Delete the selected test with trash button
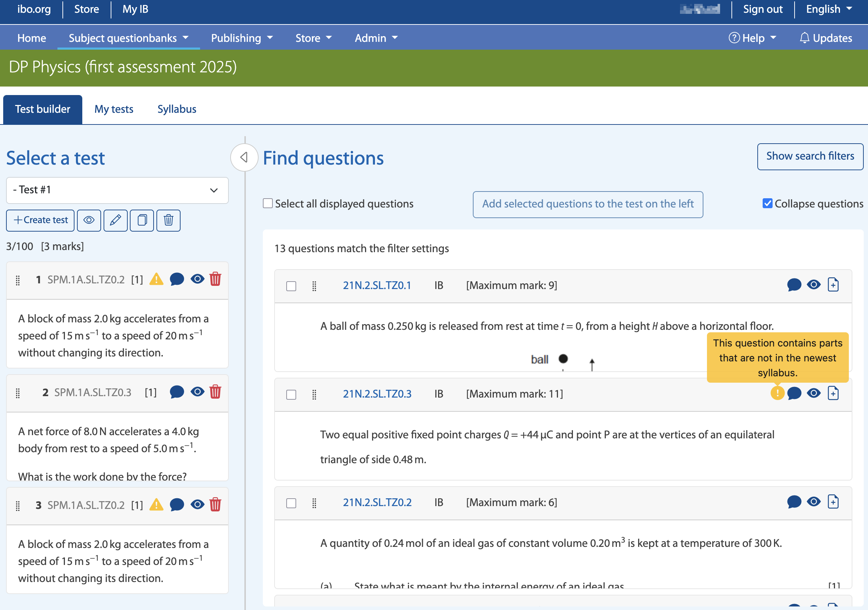Viewport: 868px width, 610px height. (168, 220)
